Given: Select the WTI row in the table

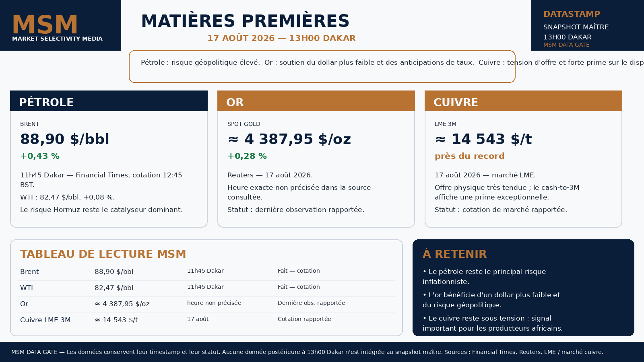Looking at the screenshot, I should [x=206, y=288].
